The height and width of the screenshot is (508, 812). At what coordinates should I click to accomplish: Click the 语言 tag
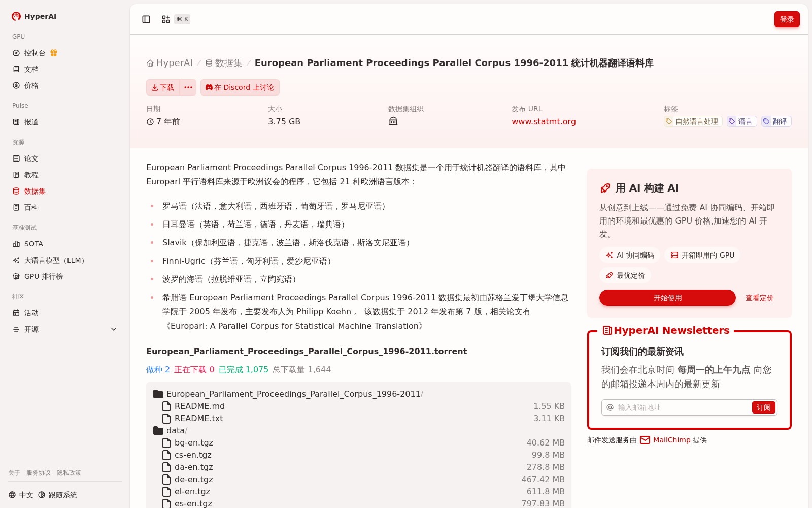(x=742, y=121)
